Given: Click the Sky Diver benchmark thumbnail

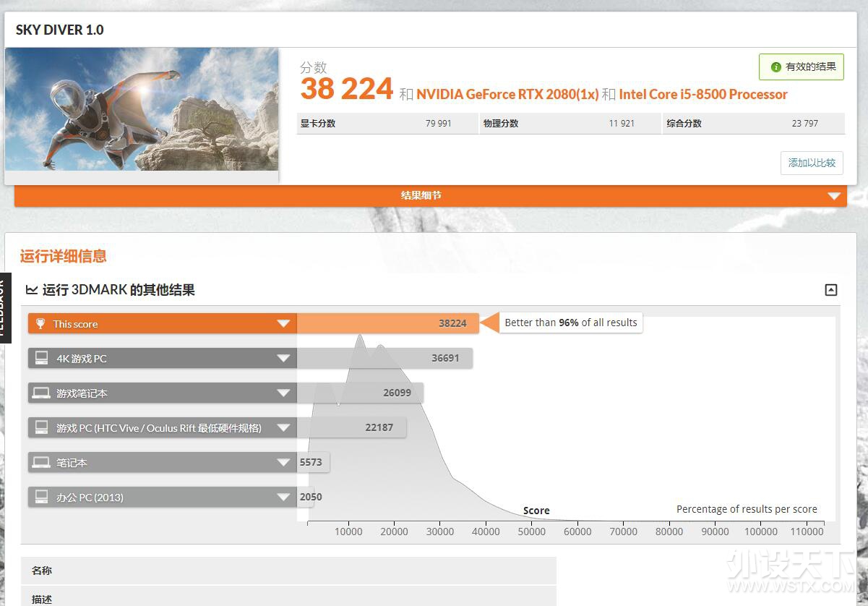Looking at the screenshot, I should (142, 109).
